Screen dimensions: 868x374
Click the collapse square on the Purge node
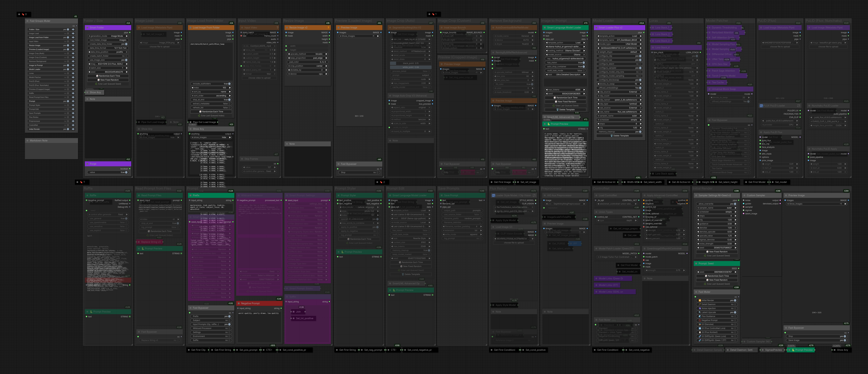87,164
